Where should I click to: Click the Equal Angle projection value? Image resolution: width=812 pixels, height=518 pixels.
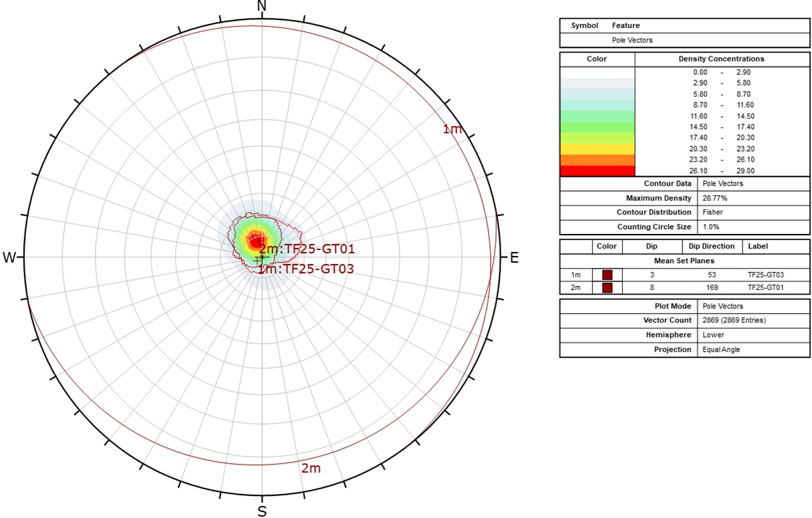721,350
